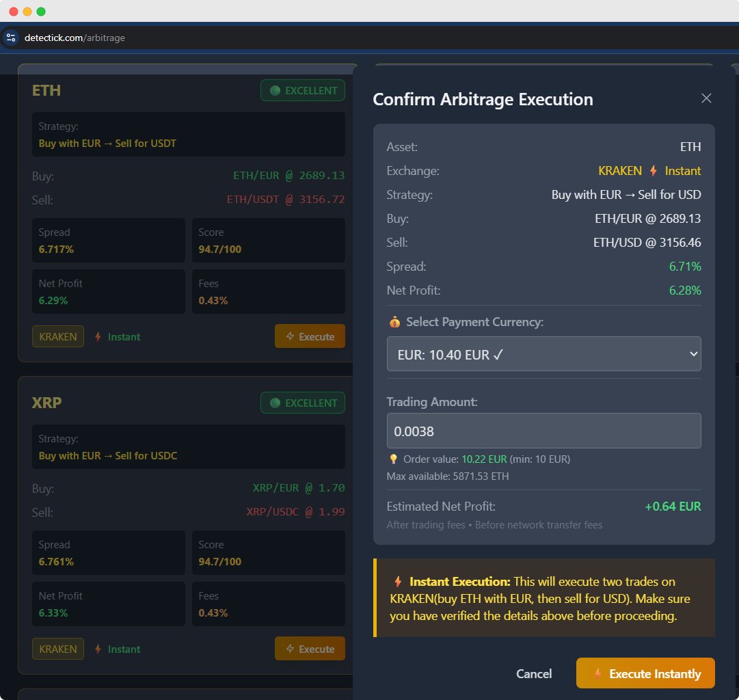739x700 pixels.
Task: Click the KRAKEN badge on ETH card
Action: 58,336
